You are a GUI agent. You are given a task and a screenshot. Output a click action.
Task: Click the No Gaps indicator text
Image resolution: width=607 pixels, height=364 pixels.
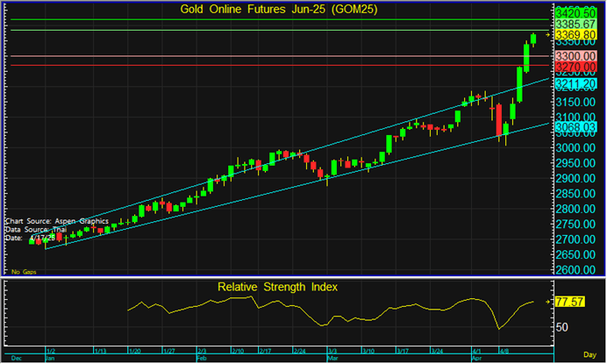[x=23, y=274]
